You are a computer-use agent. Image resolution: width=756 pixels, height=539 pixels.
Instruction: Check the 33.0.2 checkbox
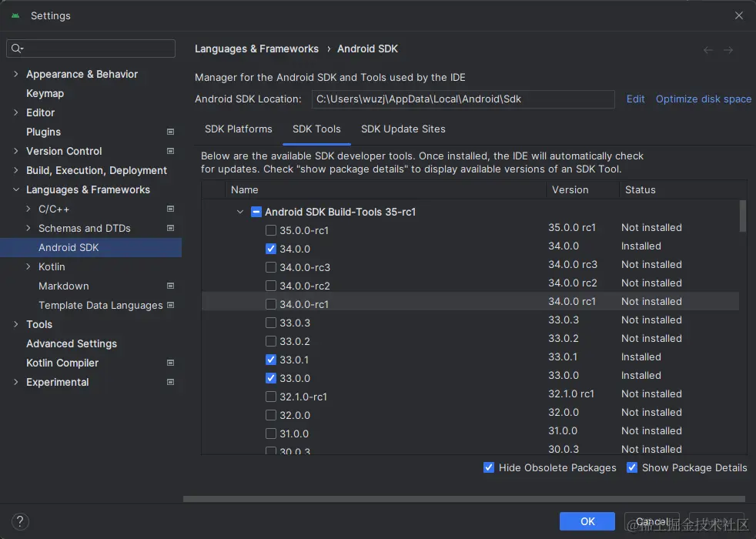pos(271,341)
